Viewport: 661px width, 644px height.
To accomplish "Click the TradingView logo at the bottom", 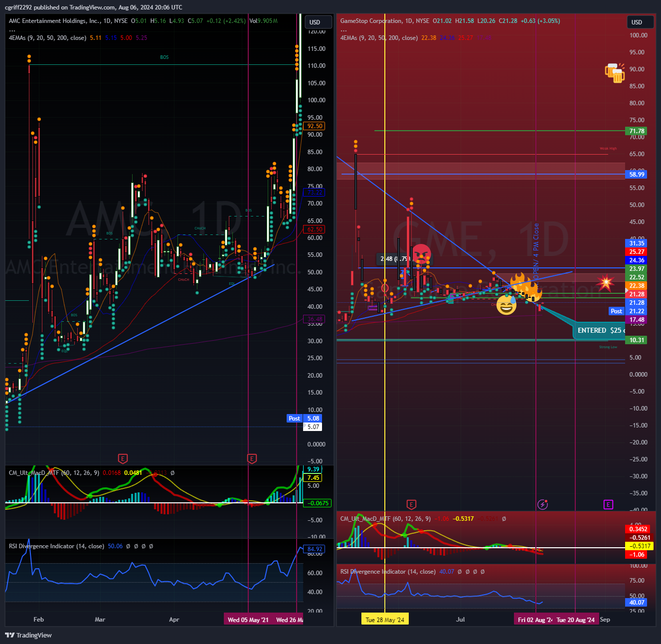I will click(x=28, y=635).
